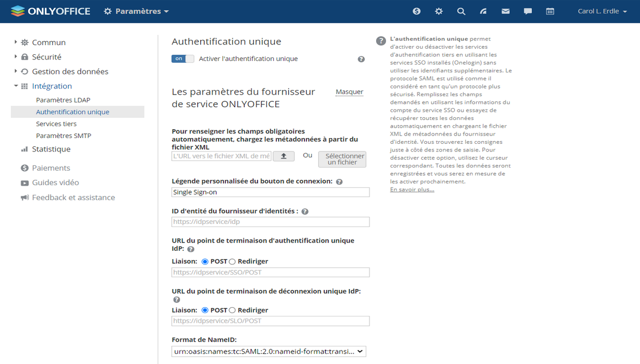Click the Gestion des données restore icon
Screen dimensions: 640x364
point(24,71)
